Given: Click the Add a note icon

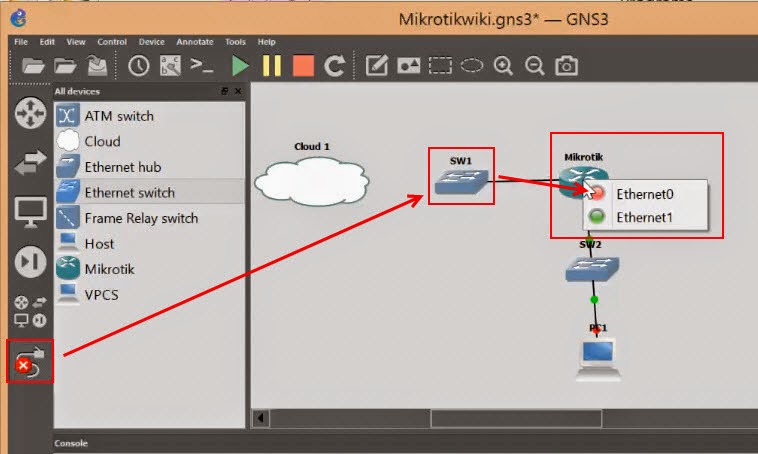Looking at the screenshot, I should pos(377,65).
